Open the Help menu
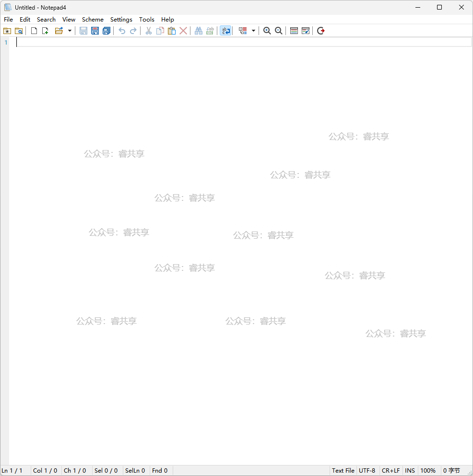473x476 pixels. [x=167, y=20]
